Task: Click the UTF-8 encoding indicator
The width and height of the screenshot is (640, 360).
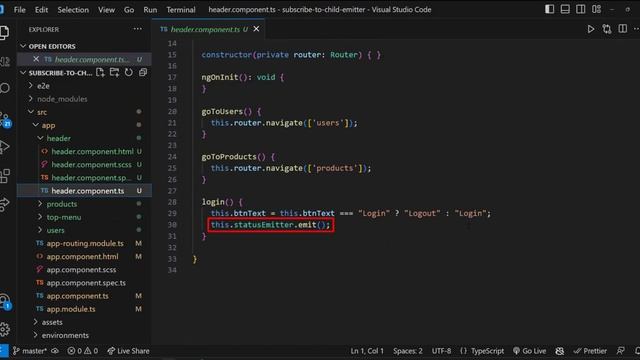Action: [441, 351]
